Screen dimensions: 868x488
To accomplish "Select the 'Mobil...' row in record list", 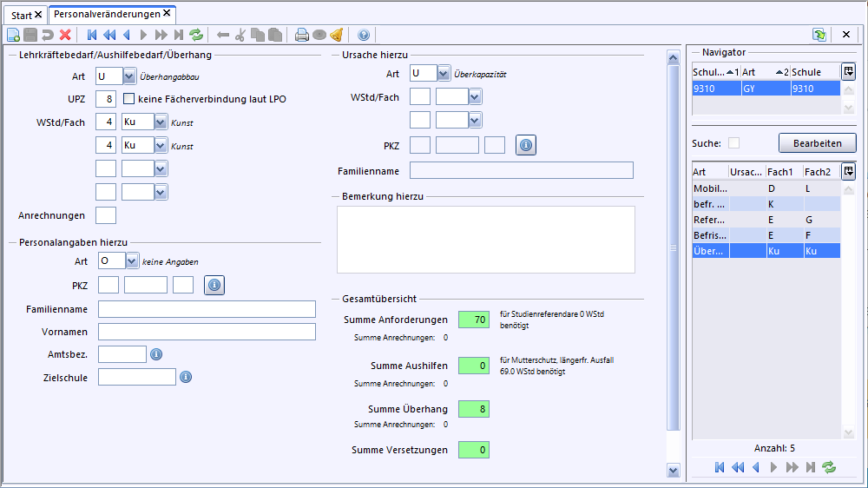I will point(710,188).
